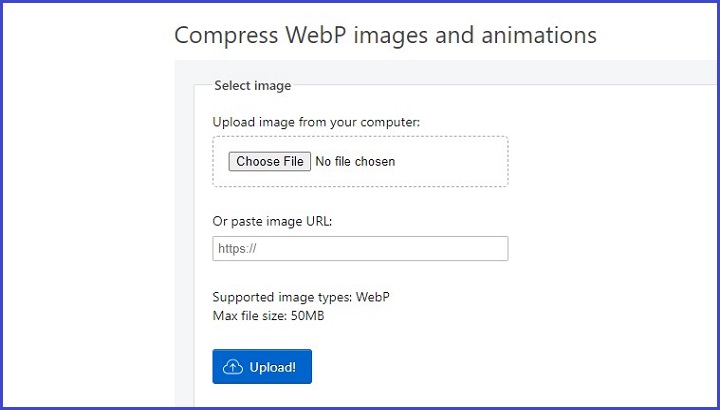Click the https:// placeholder text
This screenshot has width=720, height=410.
click(x=239, y=249)
